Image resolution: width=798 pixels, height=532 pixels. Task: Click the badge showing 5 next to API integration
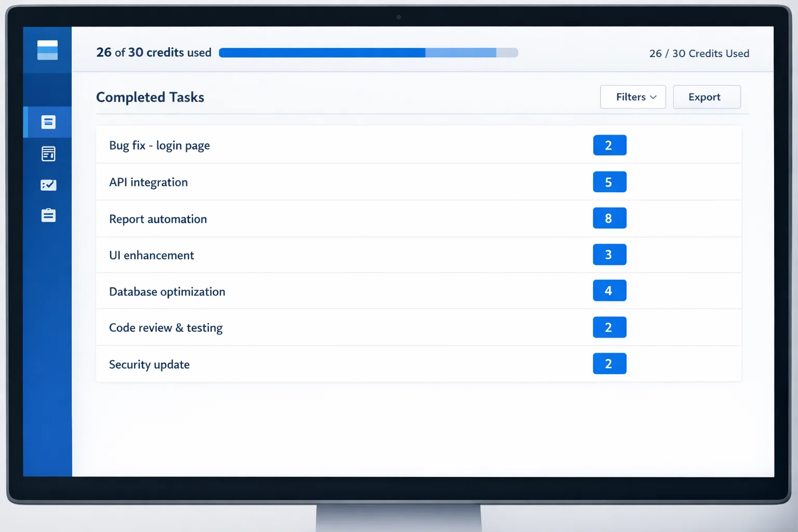click(x=609, y=182)
